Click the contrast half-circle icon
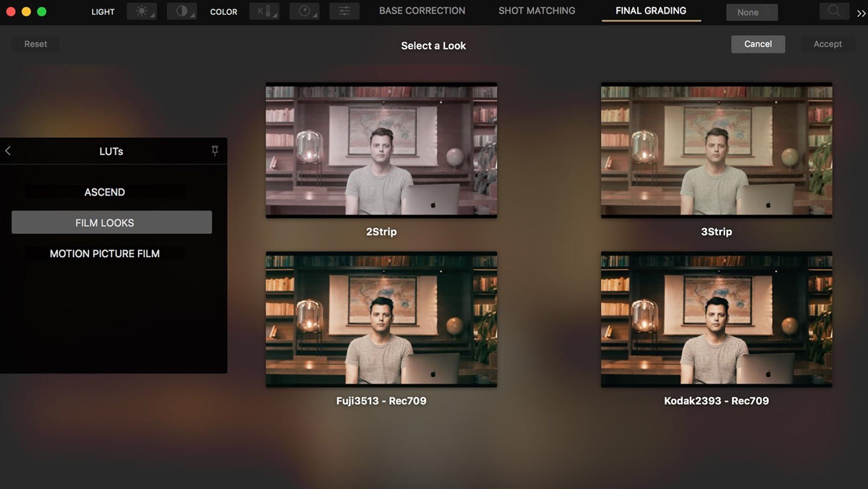Viewport: 868px width, 489px height. click(182, 11)
